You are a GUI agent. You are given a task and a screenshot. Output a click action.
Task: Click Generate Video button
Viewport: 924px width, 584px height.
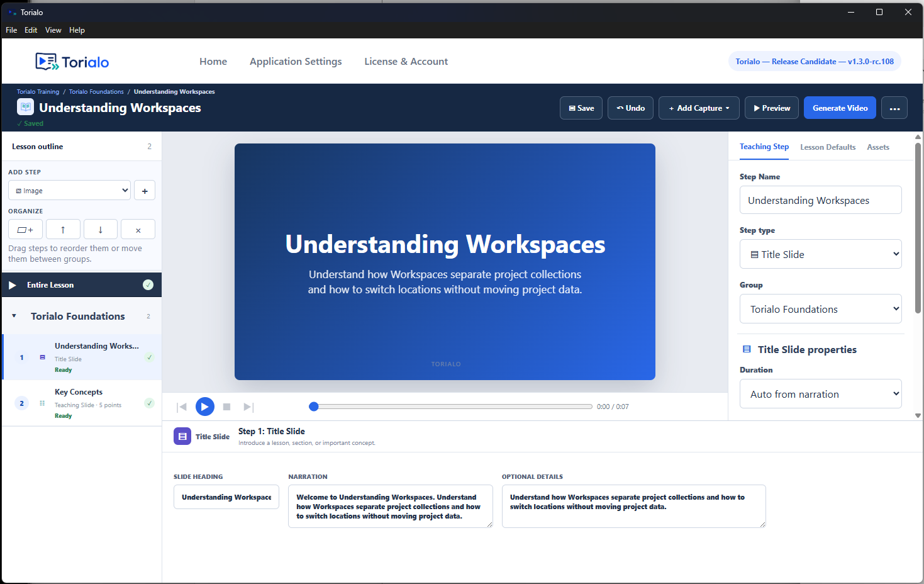(x=840, y=108)
